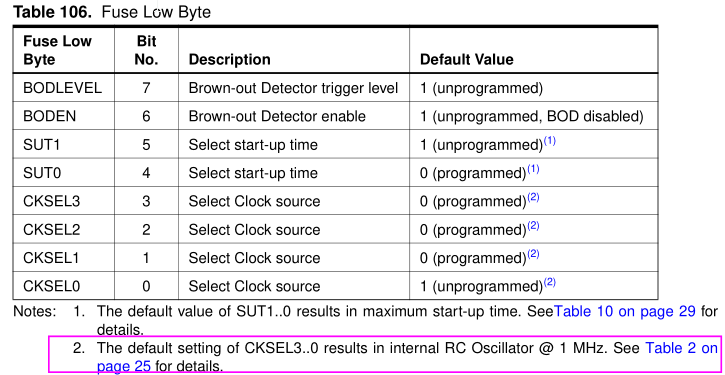Screen dimensions: 725x375
Task: Click footnote (2) reference in CKSEL0 row
Action: (x=549, y=282)
